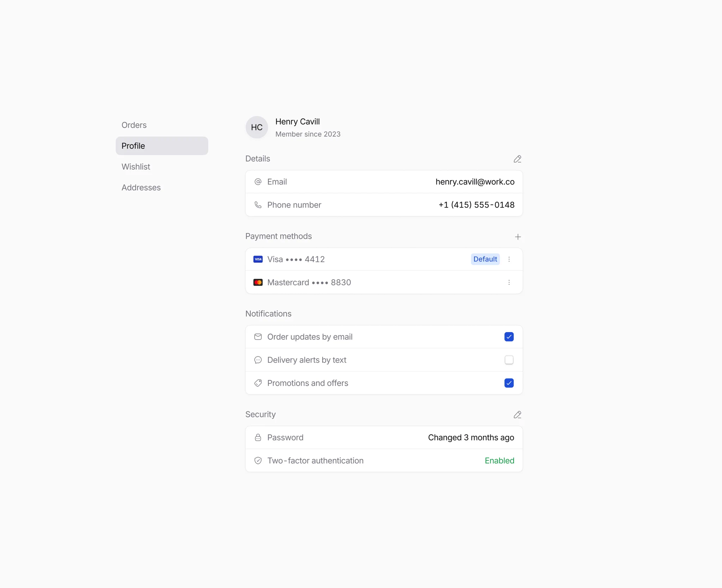722x588 pixels.
Task: Open the Mastercard 8830 three-dot options menu
Action: 509,282
